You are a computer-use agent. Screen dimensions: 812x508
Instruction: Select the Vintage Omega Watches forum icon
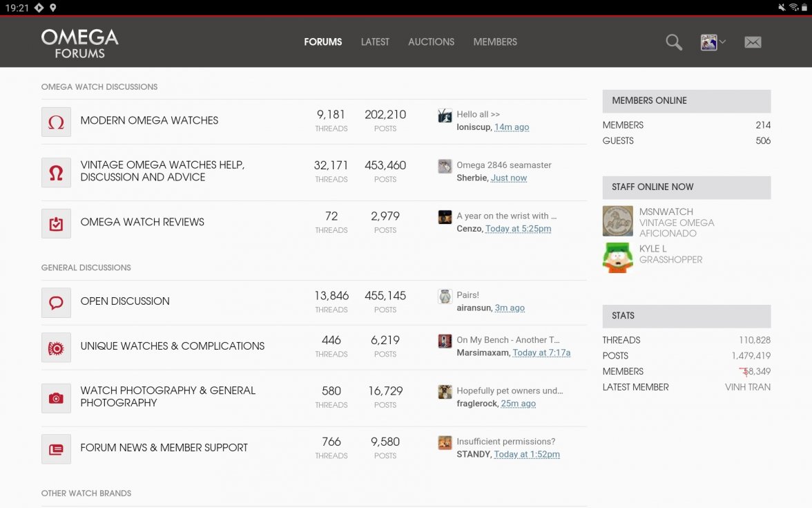coord(56,171)
